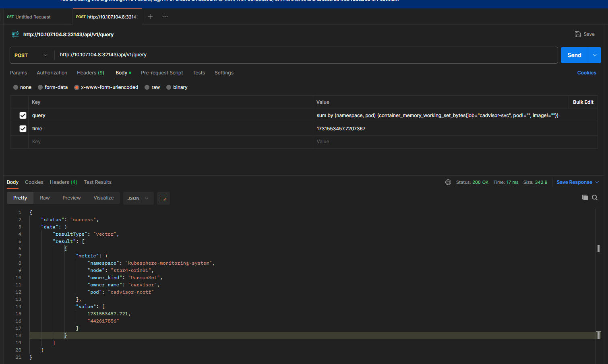Select the form-data radio button

click(40, 87)
